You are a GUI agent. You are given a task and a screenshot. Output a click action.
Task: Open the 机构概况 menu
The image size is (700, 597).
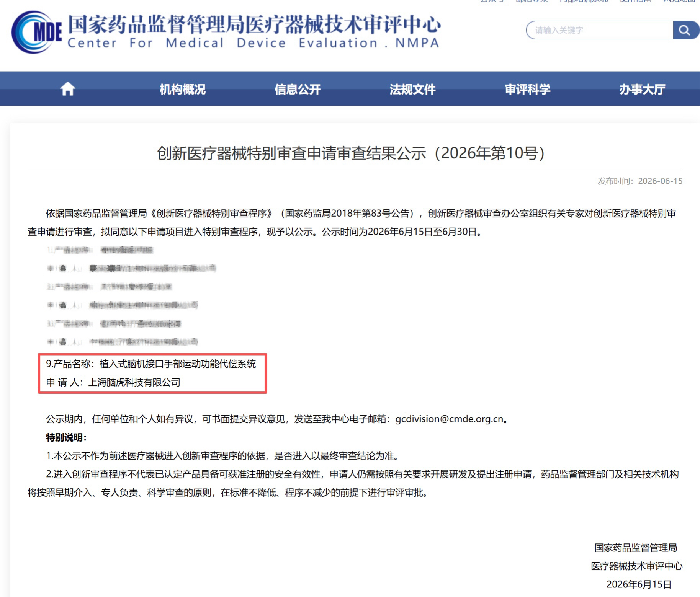pyautogui.click(x=183, y=89)
